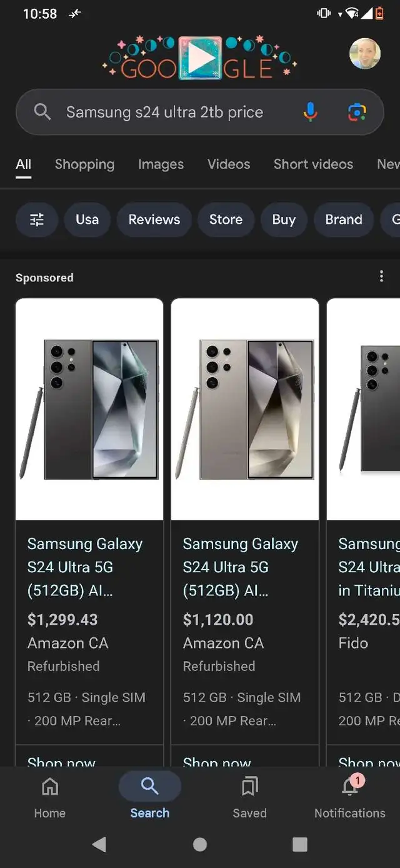This screenshot has width=400, height=868.
Task: Open three-dot menu beside Sponsored
Action: click(x=381, y=276)
